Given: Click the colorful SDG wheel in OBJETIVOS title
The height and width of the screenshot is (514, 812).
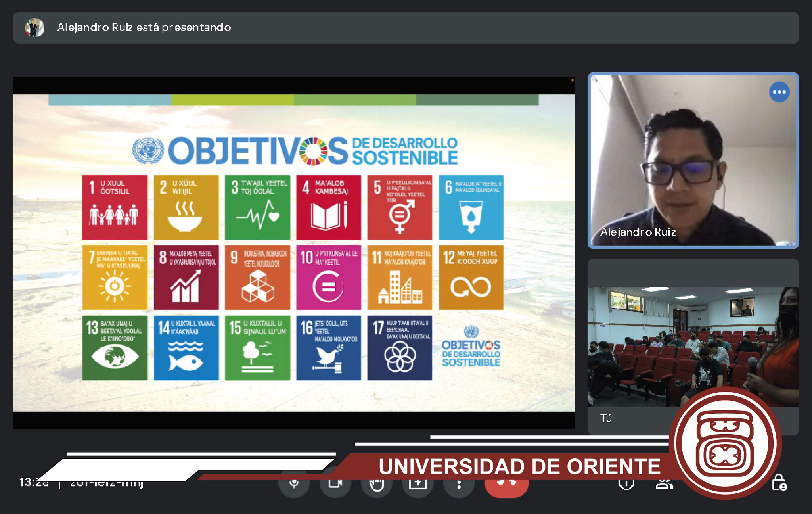Looking at the screenshot, I should [313, 151].
